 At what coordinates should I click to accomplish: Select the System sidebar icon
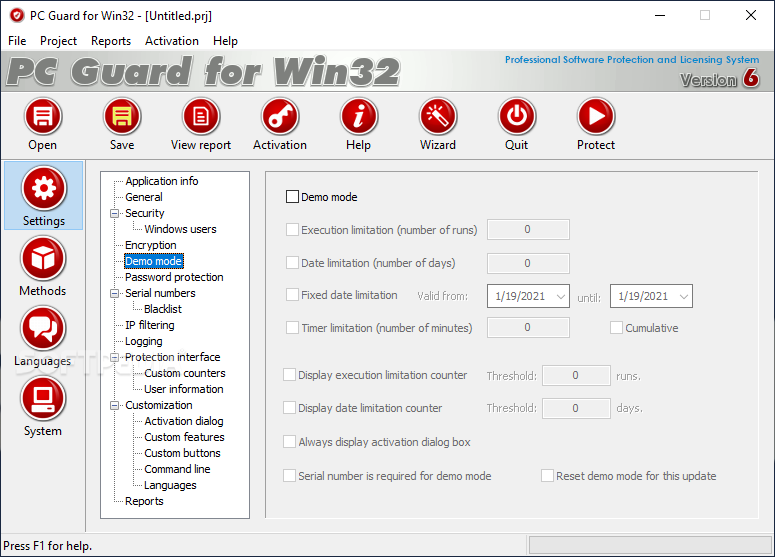pyautogui.click(x=43, y=399)
